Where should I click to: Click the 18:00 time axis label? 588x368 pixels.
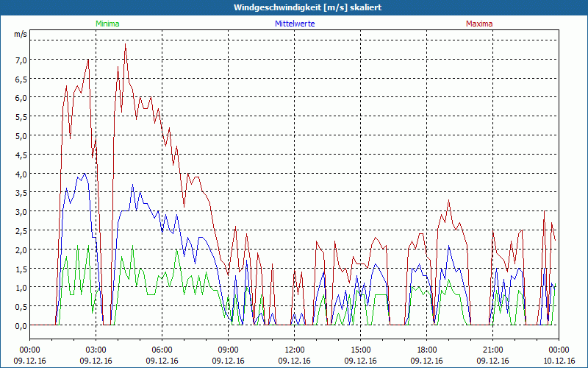click(427, 350)
